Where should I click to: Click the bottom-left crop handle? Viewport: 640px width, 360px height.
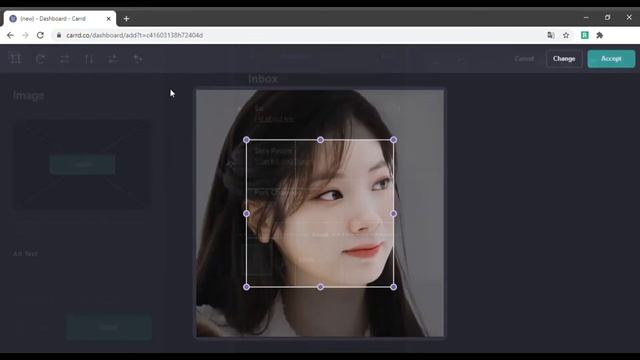[247, 287]
